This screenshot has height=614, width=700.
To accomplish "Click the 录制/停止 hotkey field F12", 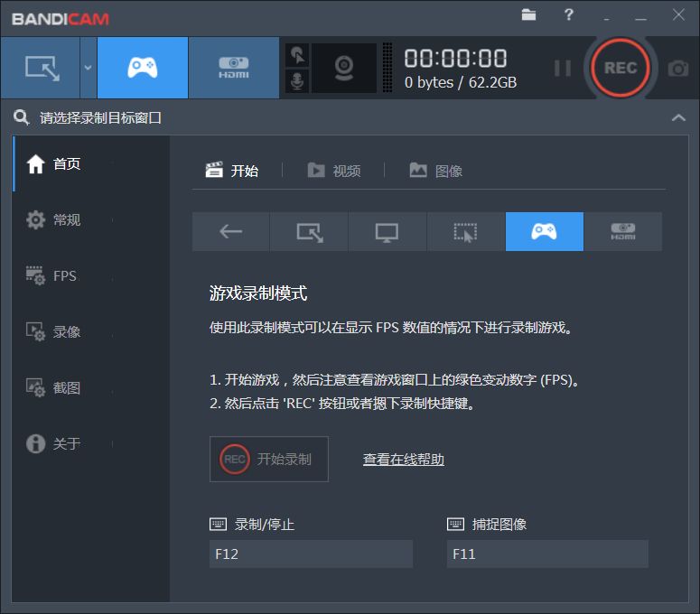I will (310, 554).
